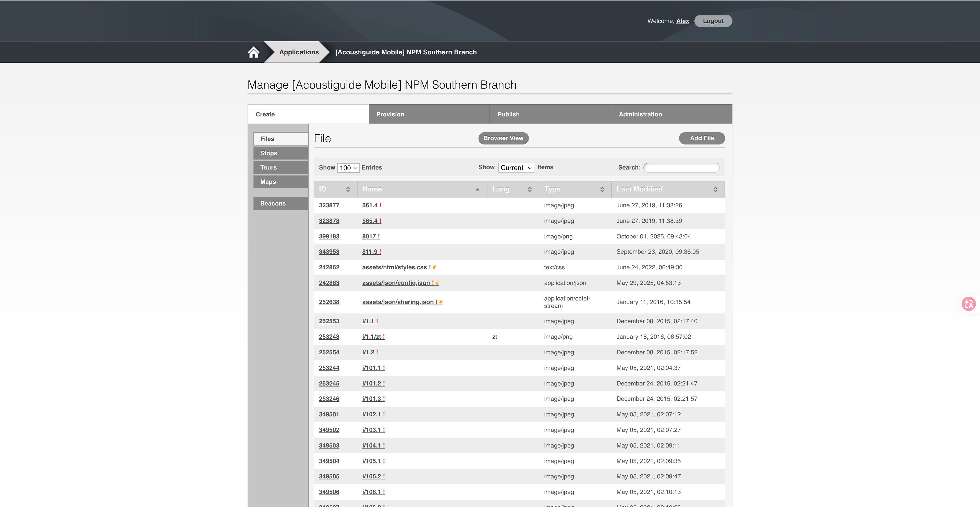The image size is (980, 507).
Task: Select Stops in the sidebar
Action: (280, 153)
